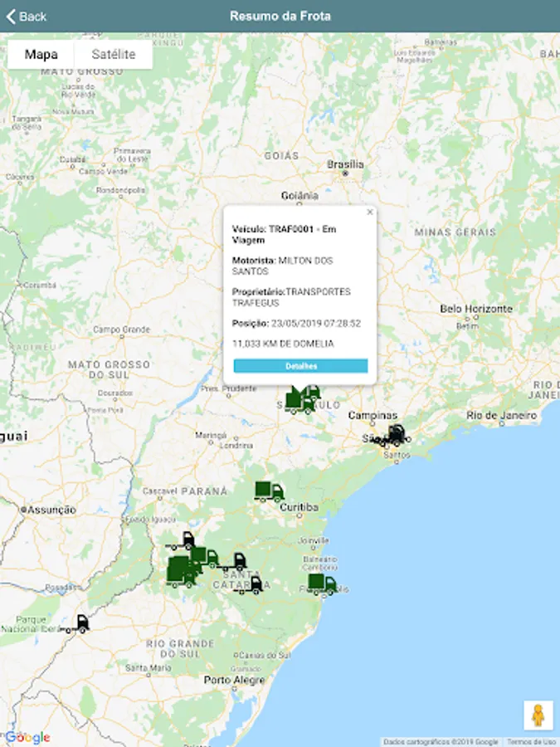The height and width of the screenshot is (747, 560).
Task: Select green truck near Florianópolis coast
Action: (322, 584)
